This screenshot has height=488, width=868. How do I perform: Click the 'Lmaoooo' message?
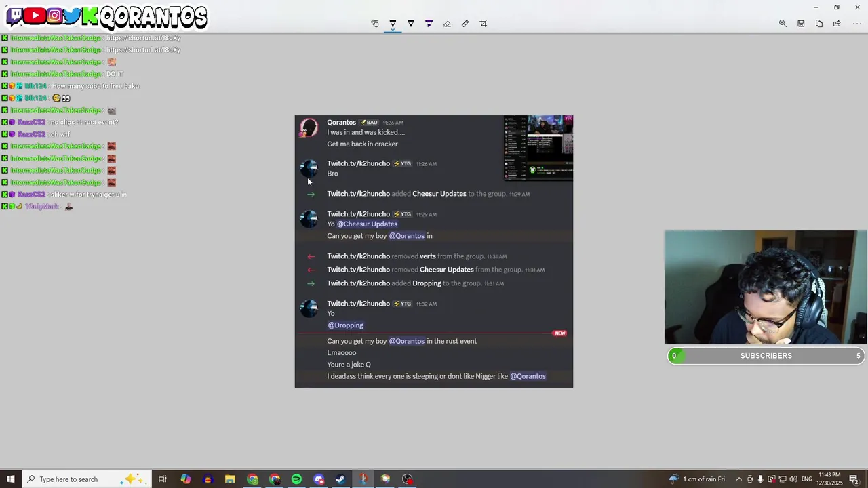coord(341,353)
